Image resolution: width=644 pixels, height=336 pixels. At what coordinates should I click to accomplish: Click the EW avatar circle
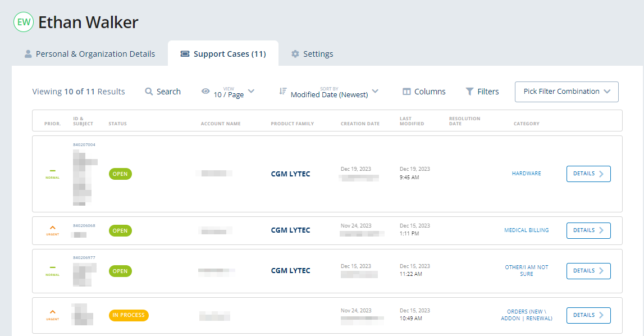(23, 22)
